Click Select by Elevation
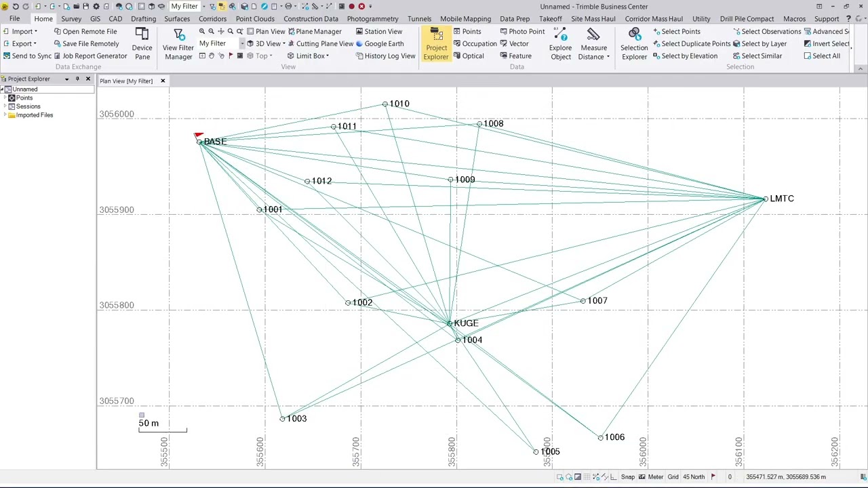Image resolution: width=868 pixels, height=488 pixels. click(685, 56)
